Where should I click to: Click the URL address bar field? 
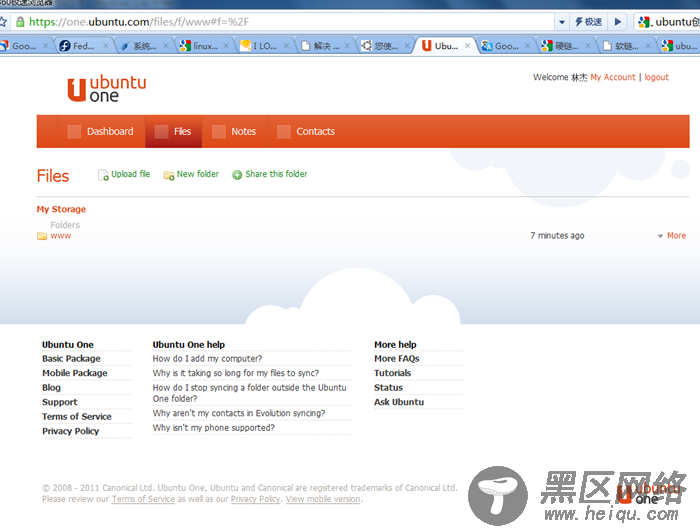(x=286, y=21)
